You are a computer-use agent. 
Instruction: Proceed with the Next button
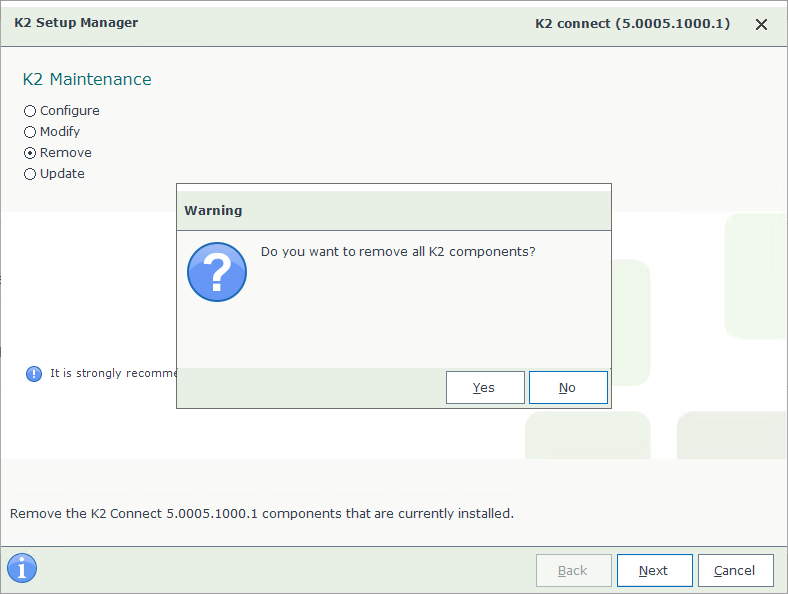click(x=654, y=570)
